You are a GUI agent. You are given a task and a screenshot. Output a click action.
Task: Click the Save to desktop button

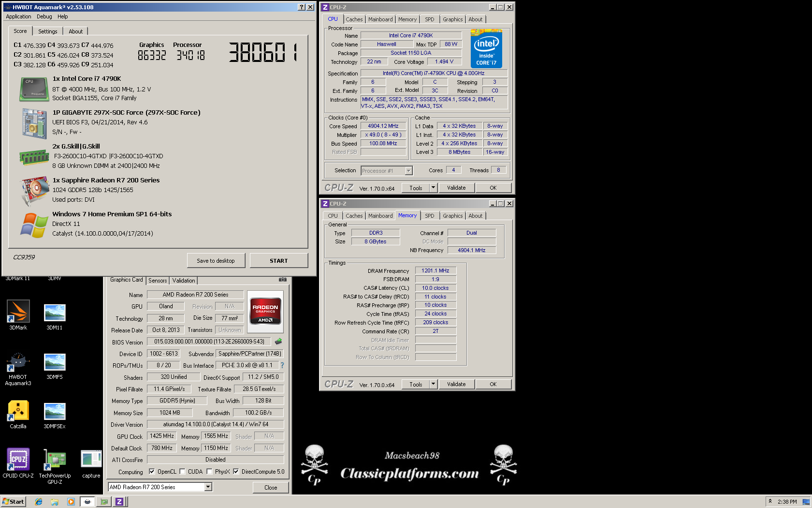pyautogui.click(x=216, y=261)
